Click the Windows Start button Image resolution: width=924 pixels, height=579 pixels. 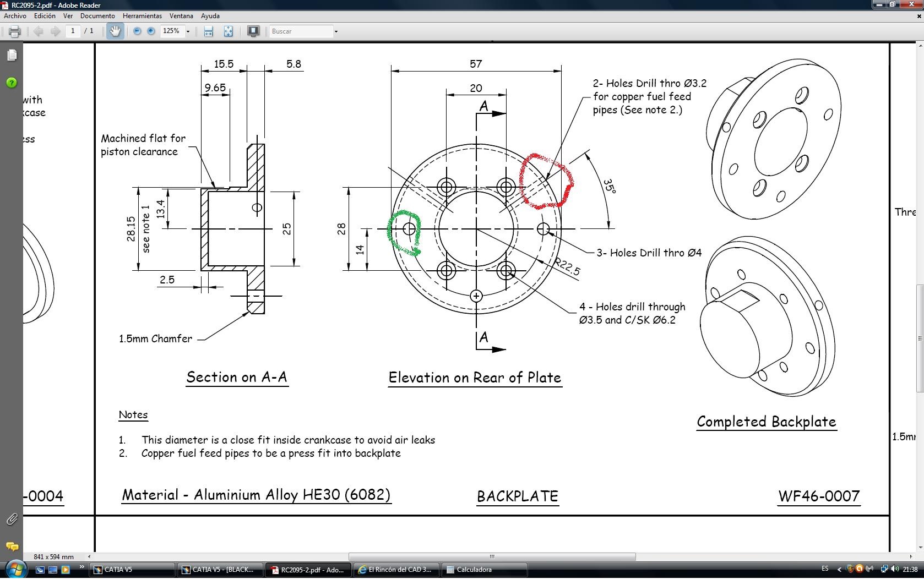tap(15, 569)
